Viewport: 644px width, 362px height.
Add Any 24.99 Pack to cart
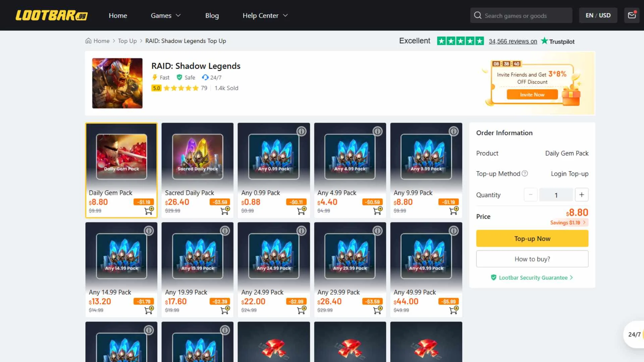pos(301,310)
